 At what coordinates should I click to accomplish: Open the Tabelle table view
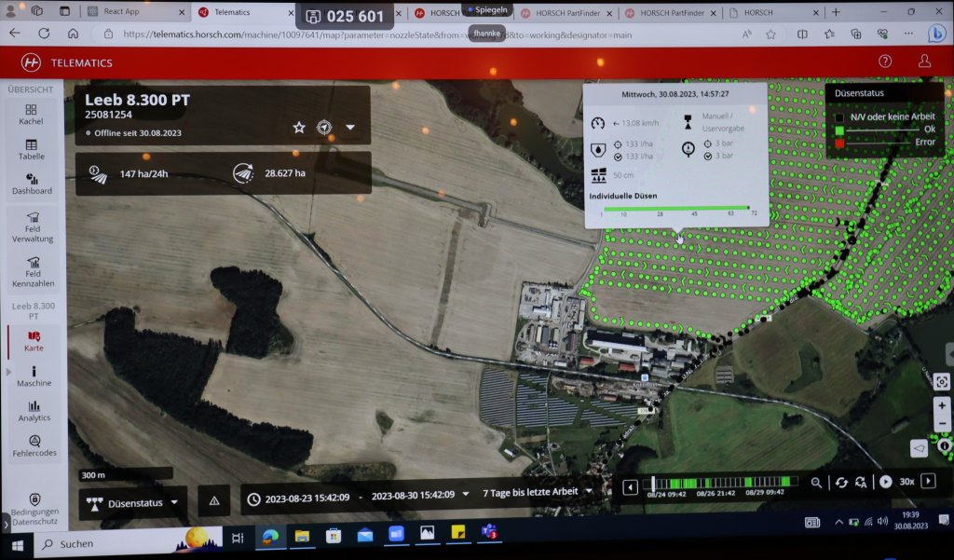click(31, 150)
